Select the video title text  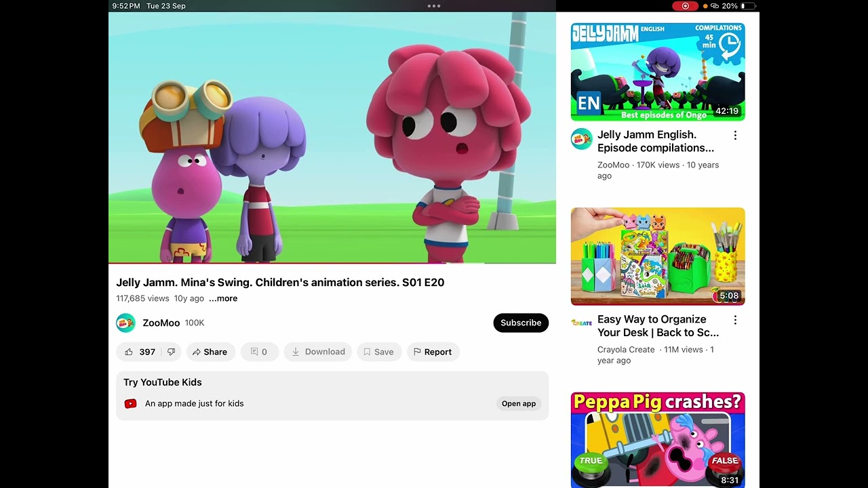280,283
